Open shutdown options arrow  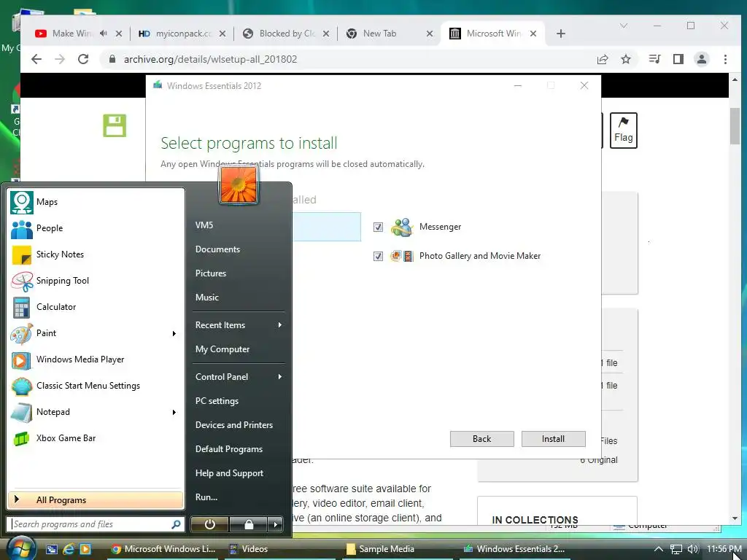275,524
